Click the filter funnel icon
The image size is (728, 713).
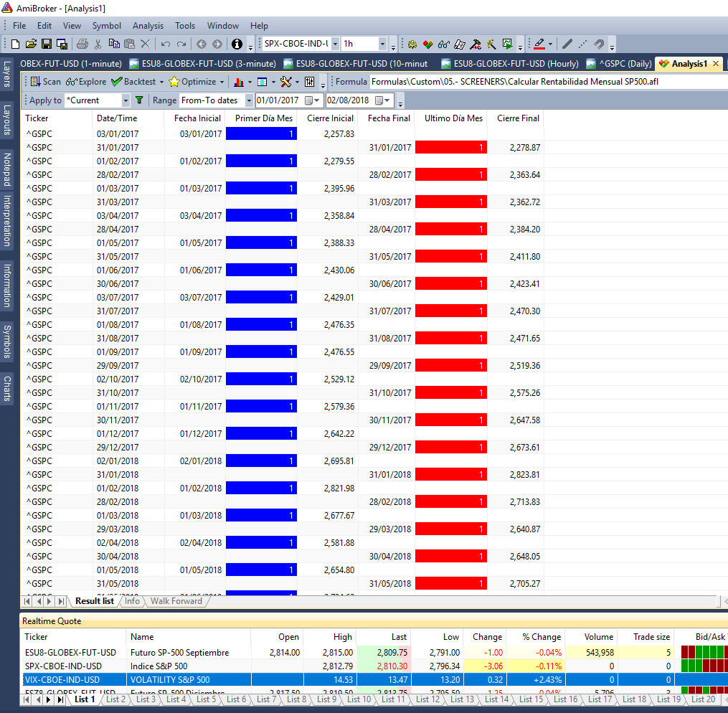click(139, 100)
